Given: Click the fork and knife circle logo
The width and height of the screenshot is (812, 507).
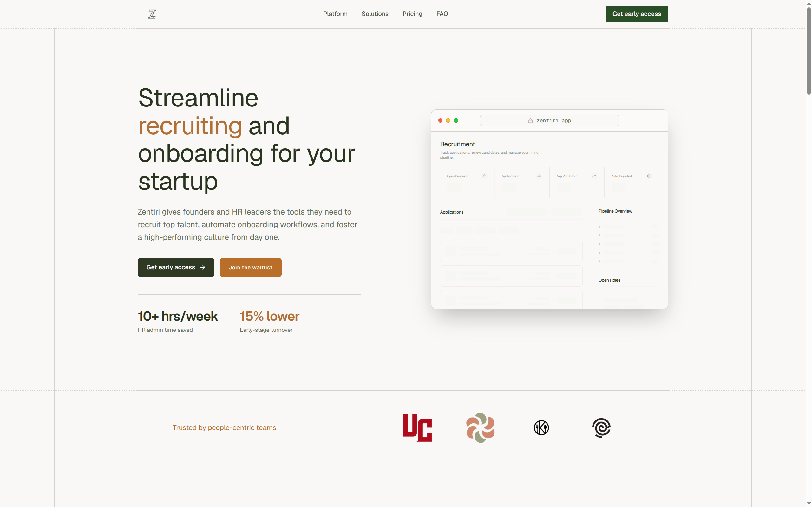Looking at the screenshot, I should click(541, 427).
